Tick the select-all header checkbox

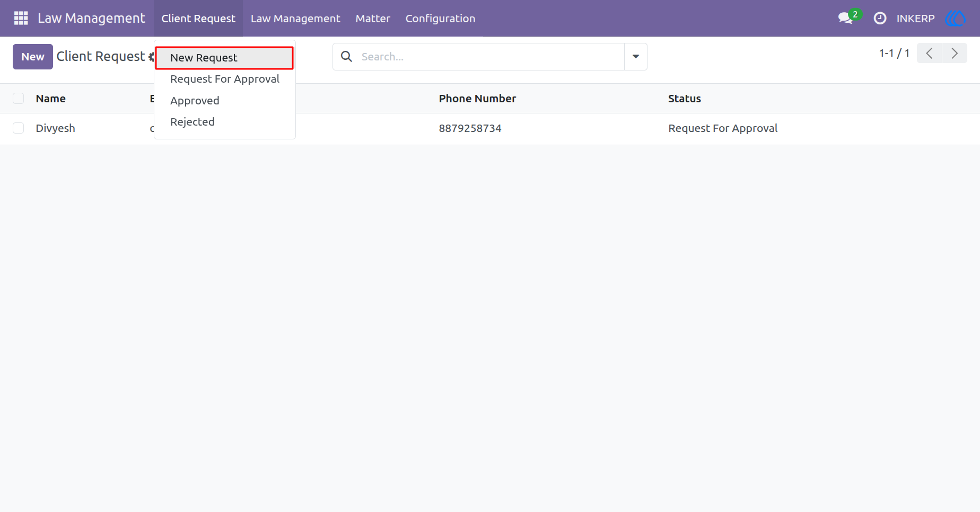tap(19, 98)
